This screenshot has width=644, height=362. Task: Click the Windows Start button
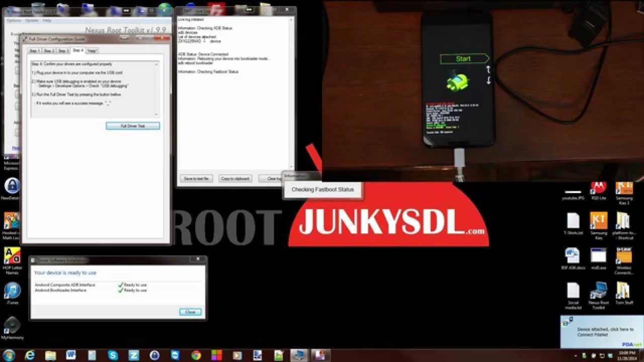(x=9, y=355)
